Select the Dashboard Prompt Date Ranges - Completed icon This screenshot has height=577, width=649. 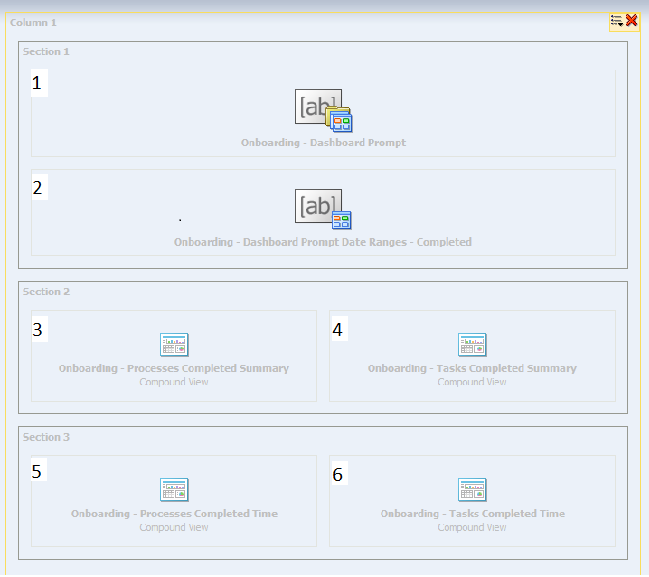tap(323, 209)
